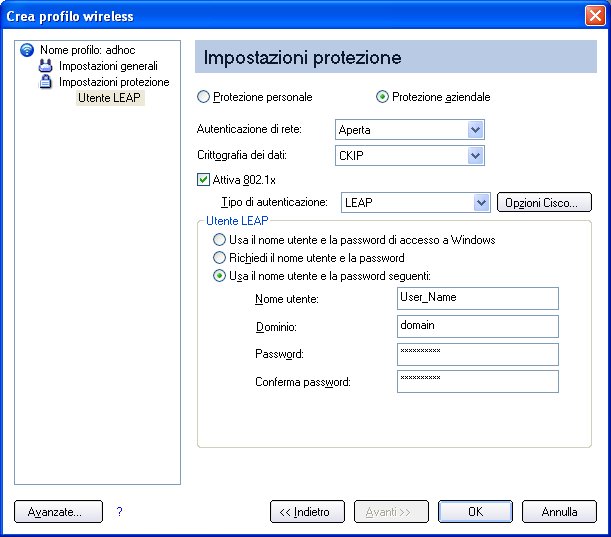Click the Password input field
Viewport: 611px width, 537px height.
point(478,354)
